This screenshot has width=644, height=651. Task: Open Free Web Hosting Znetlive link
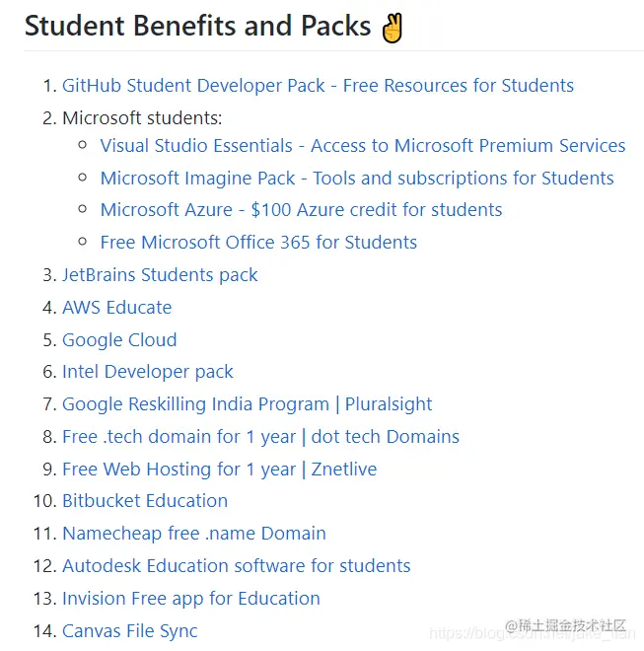tap(220, 470)
